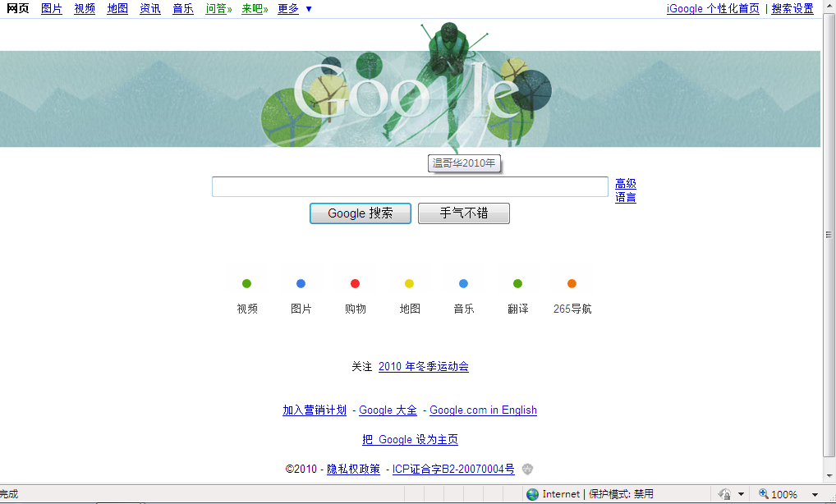Open 加入营销计划 link
The width and height of the screenshot is (836, 504).
315,410
